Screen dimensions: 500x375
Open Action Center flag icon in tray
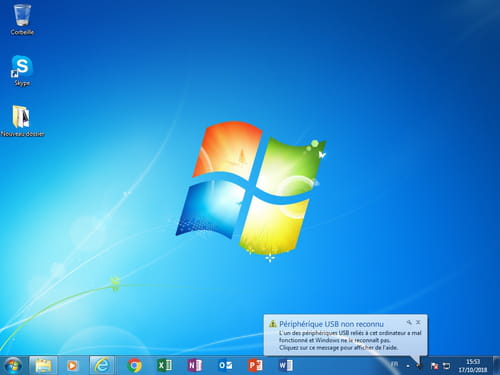434,366
